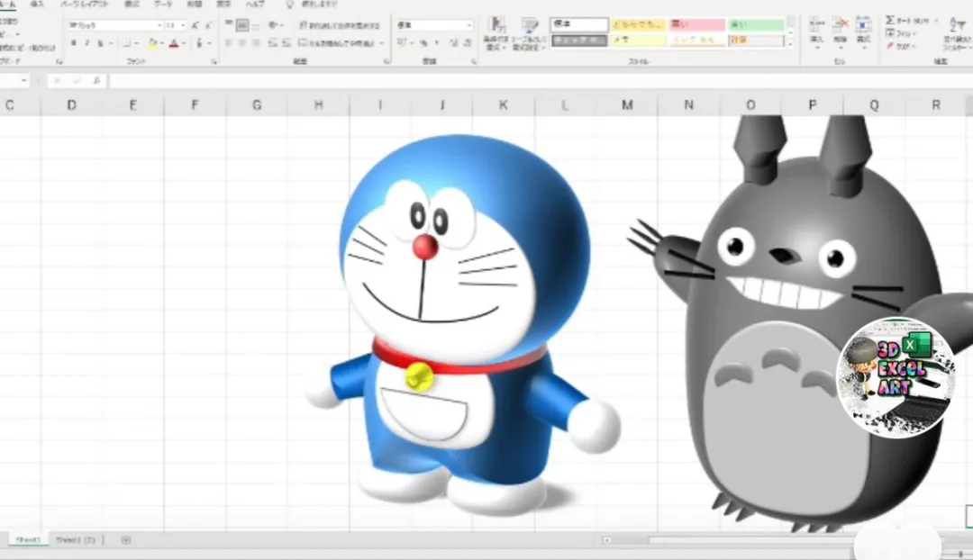The width and height of the screenshot is (973, 560).
Task: Expand the Merge and Center dropdown arrow
Action: click(x=381, y=43)
